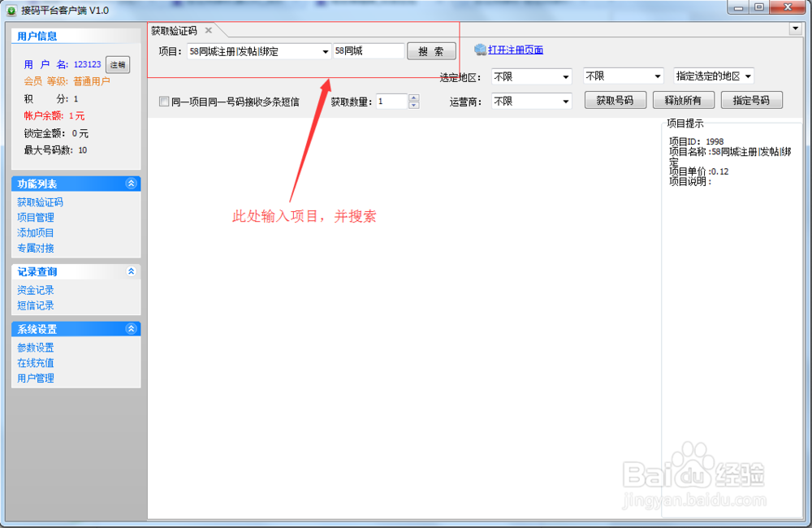Viewport: 812px width, 528px height.
Task: Click the tab overflow arrow at top right
Action: tap(797, 28)
